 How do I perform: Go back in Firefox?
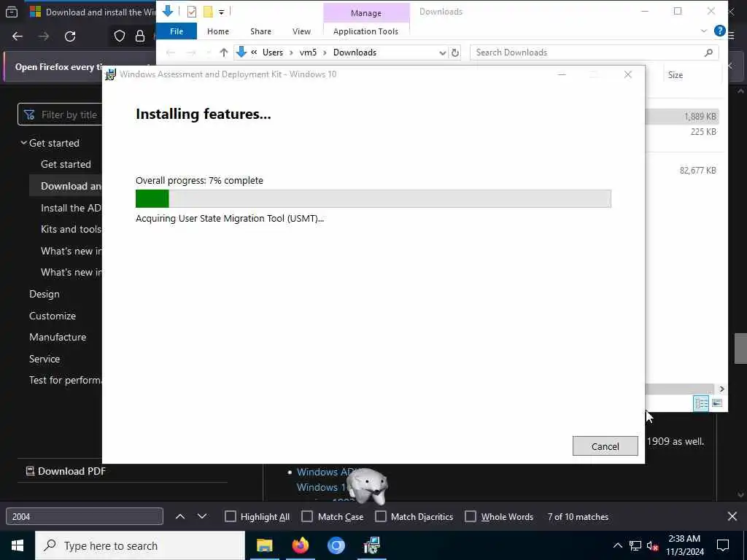tap(18, 36)
